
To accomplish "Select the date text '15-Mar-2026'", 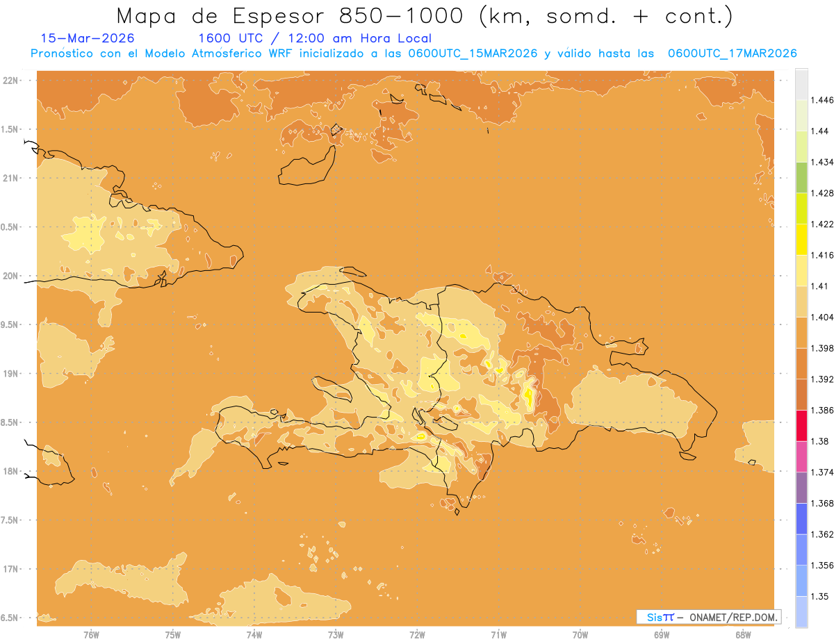I will pyautogui.click(x=88, y=38).
